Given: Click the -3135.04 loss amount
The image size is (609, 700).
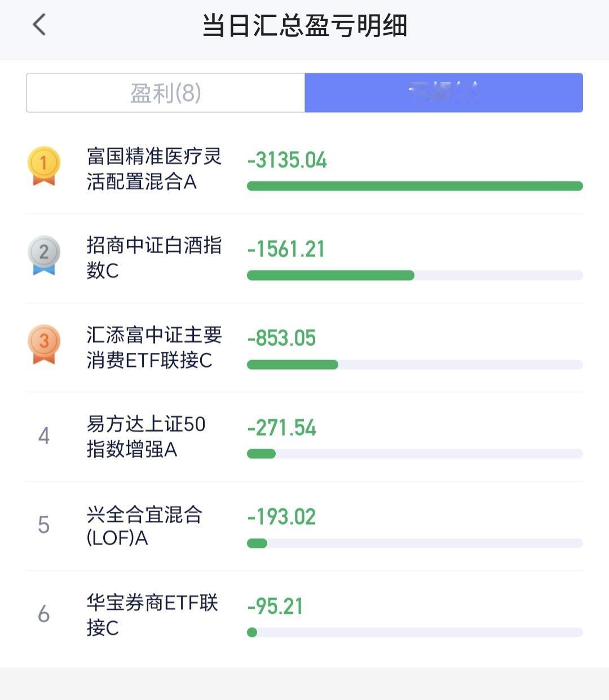Looking at the screenshot, I should pos(287,160).
